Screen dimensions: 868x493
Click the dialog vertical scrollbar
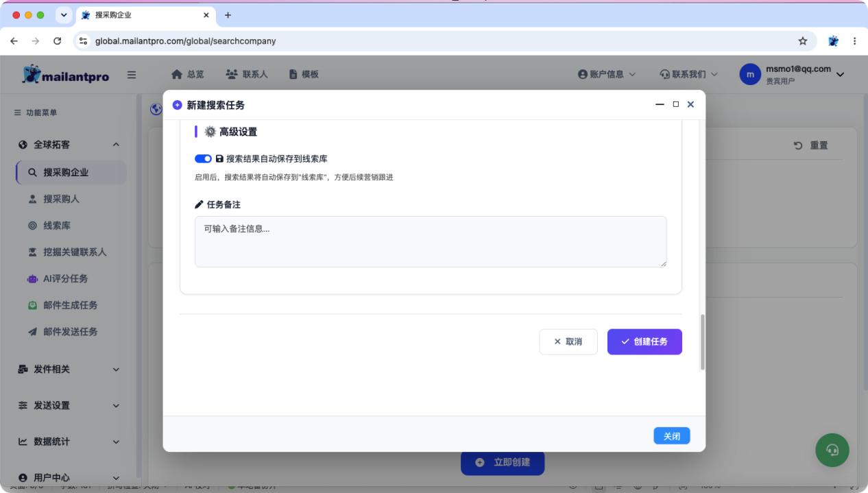click(701, 342)
